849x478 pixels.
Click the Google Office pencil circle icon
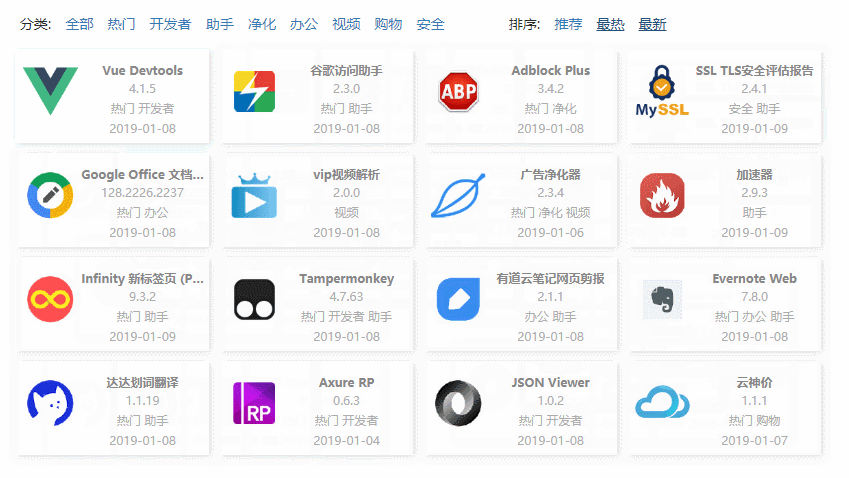click(50, 195)
